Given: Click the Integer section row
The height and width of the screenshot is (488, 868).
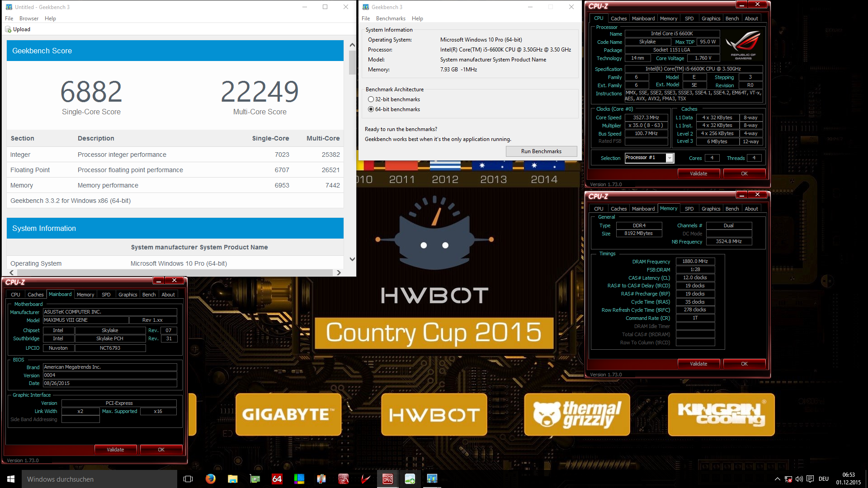Looking at the screenshot, I should (x=175, y=155).
